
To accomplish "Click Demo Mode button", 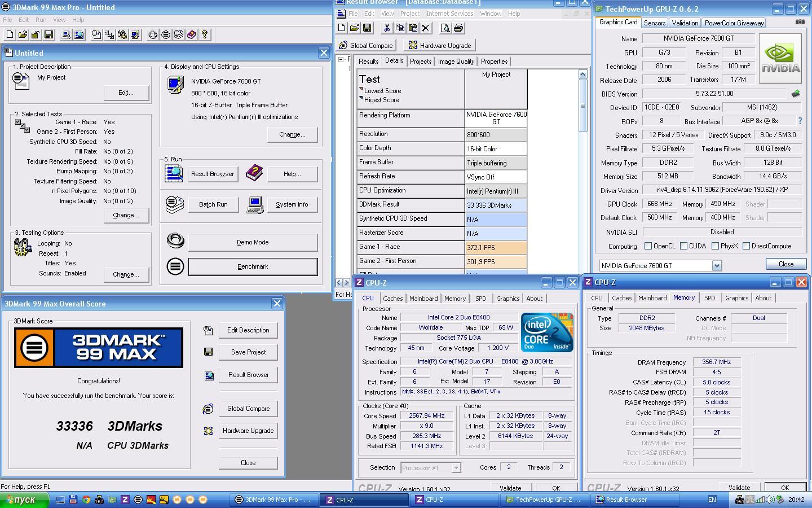I will [x=253, y=242].
